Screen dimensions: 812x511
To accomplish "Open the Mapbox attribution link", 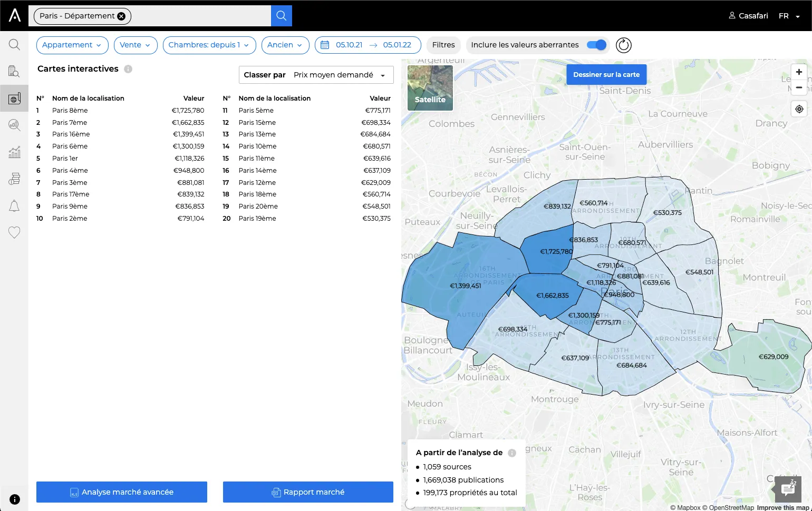I will coord(685,507).
